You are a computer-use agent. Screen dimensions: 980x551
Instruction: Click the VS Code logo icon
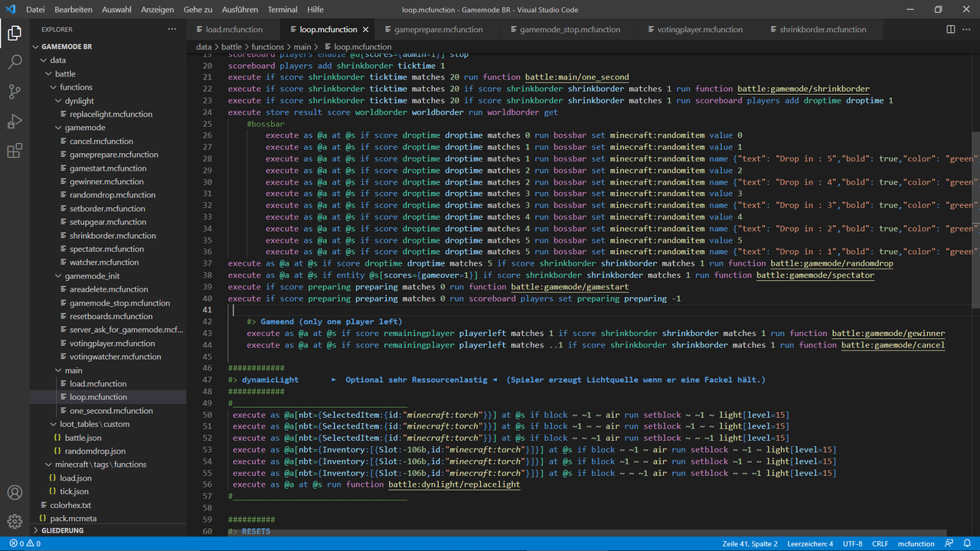10,10
